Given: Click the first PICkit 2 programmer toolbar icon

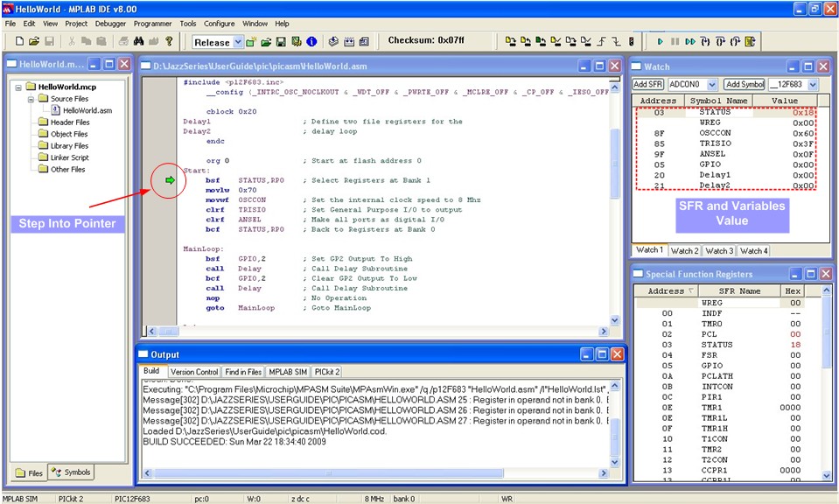Looking at the screenshot, I should [x=510, y=41].
